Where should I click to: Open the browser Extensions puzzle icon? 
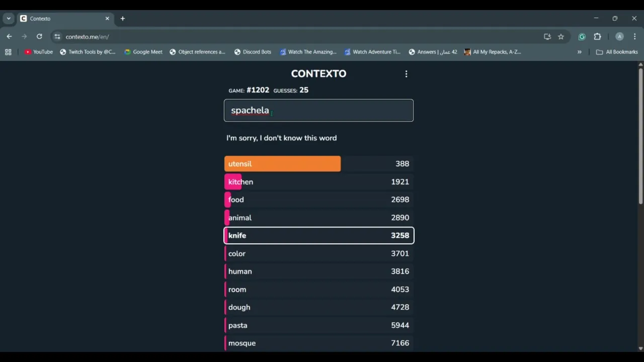coord(597,37)
